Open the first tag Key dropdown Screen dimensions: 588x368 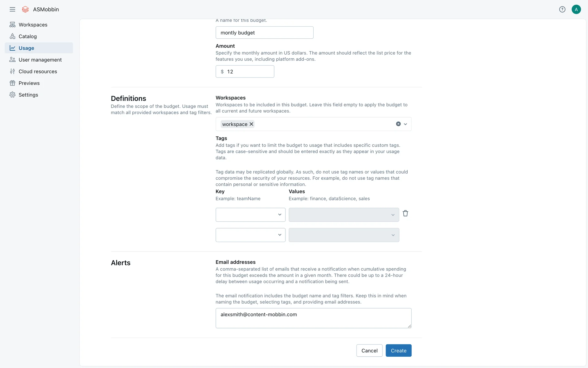tap(250, 215)
